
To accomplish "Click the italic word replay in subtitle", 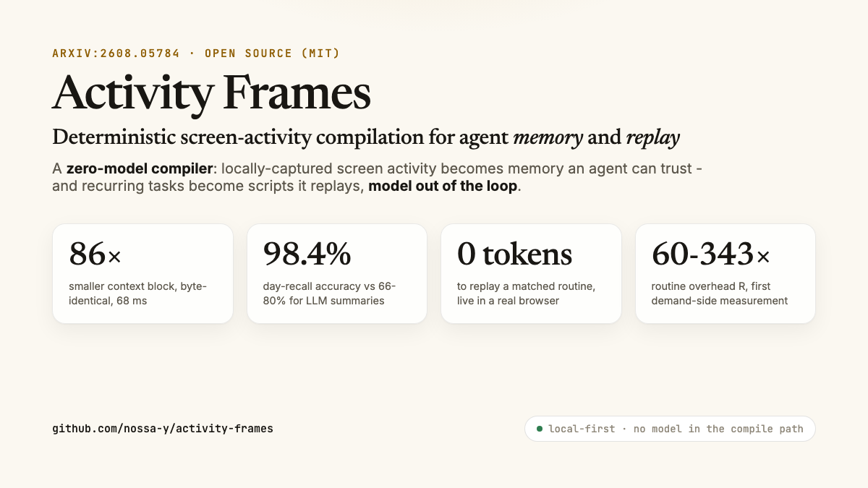I will pyautogui.click(x=652, y=138).
